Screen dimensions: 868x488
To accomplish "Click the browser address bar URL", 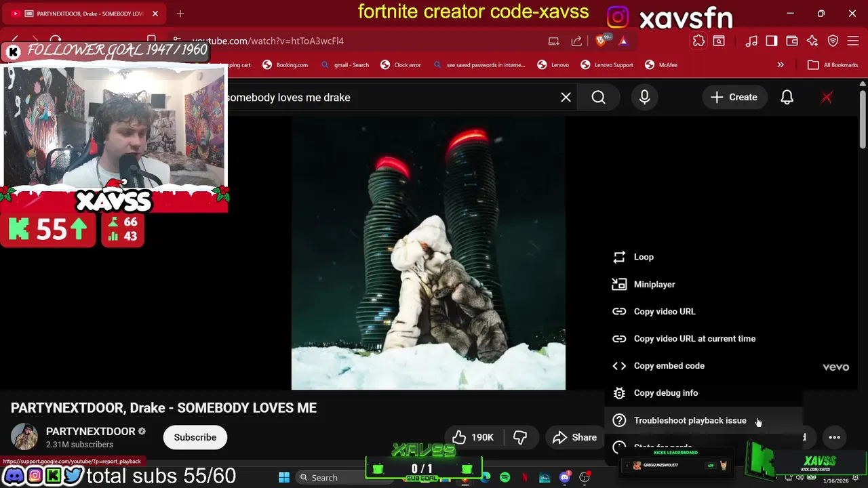I will 267,41.
